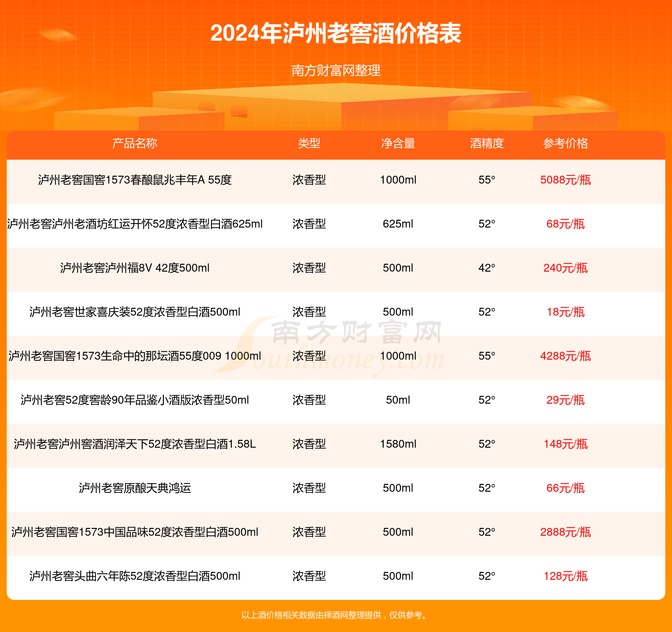Select product 泸州老窖原酿天典鸿运
This screenshot has height=632, width=672.
tap(135, 488)
